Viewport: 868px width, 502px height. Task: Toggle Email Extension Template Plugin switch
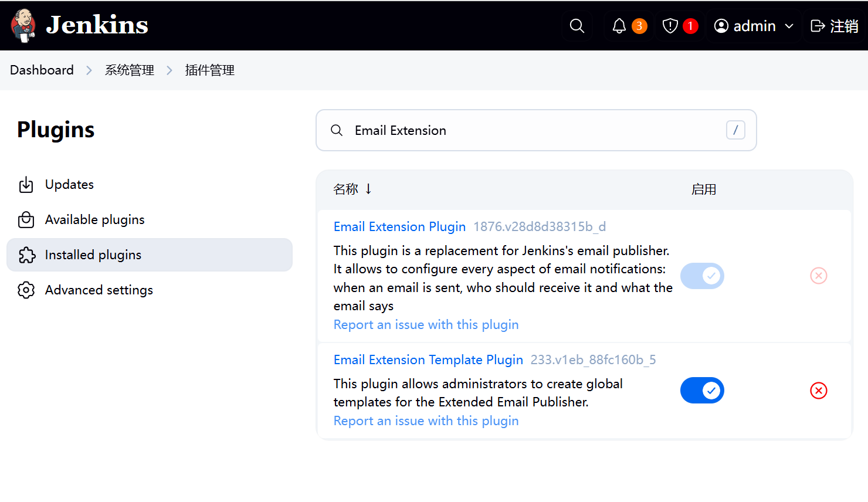point(702,391)
